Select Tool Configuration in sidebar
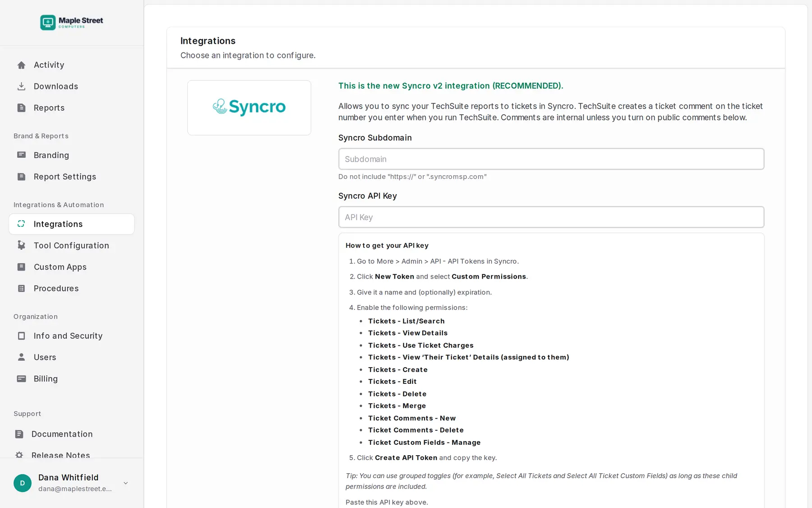The width and height of the screenshot is (812, 508). (x=72, y=245)
